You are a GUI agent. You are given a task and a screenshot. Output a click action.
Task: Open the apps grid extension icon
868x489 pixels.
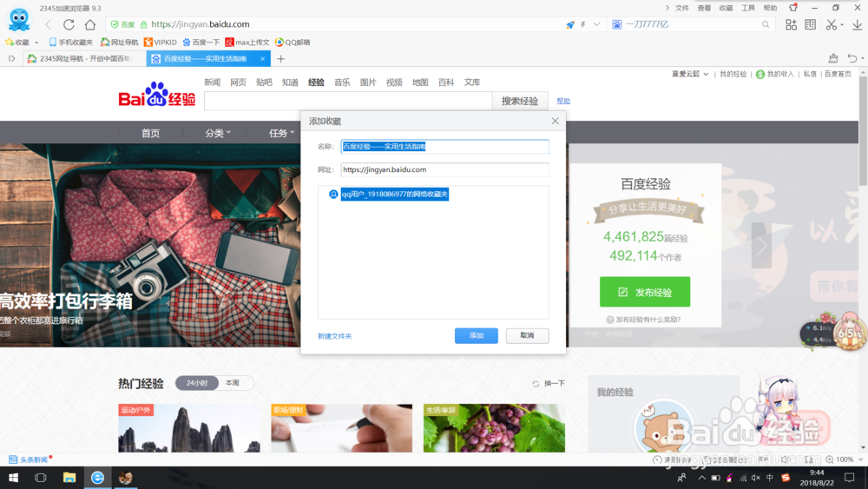click(791, 24)
